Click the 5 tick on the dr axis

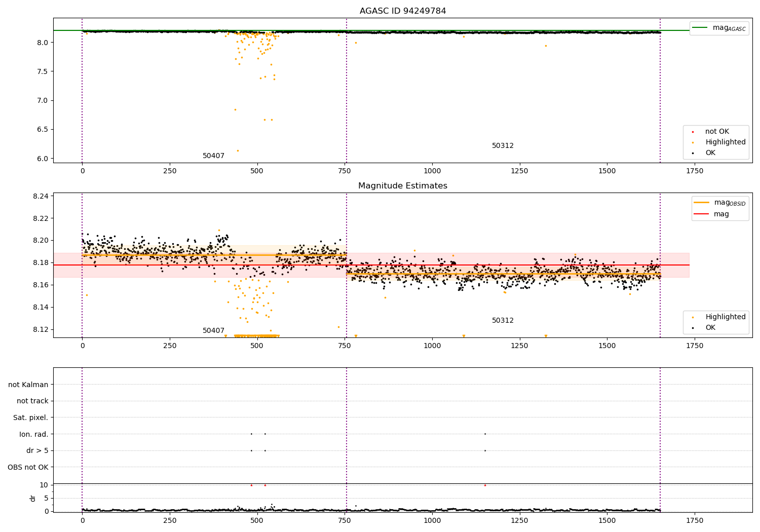coord(46,498)
